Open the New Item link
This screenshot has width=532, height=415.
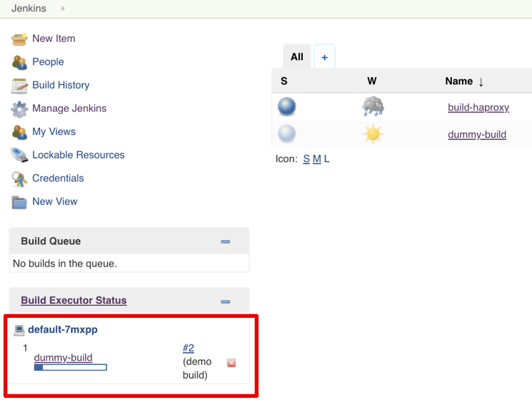(54, 39)
